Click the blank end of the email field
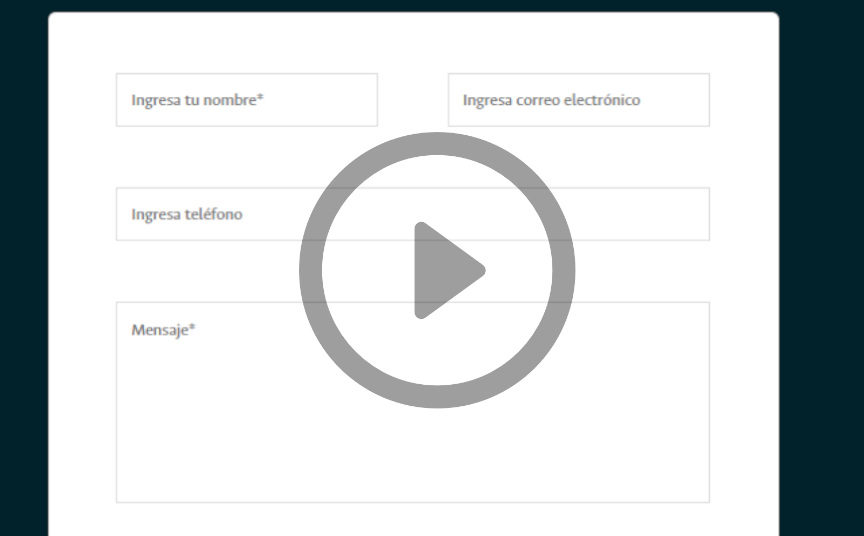Viewport: 864px width, 536px height. (x=675, y=100)
